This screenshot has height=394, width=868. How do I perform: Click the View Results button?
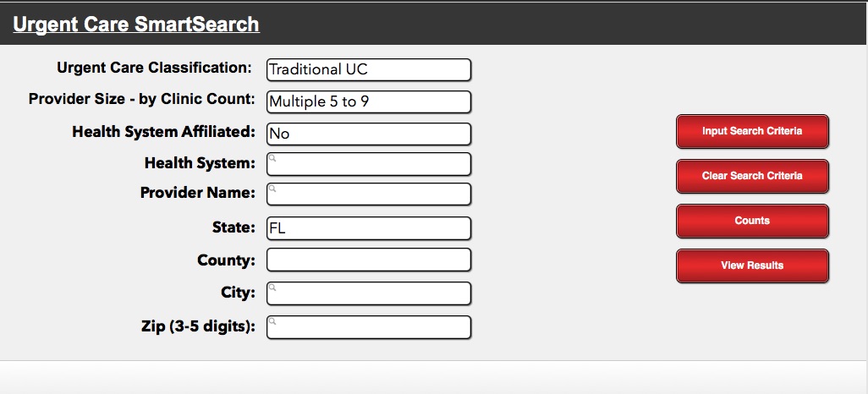(752, 265)
